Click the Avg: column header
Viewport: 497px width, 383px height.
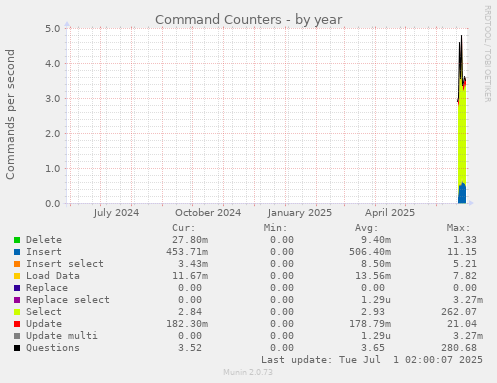[x=367, y=228]
